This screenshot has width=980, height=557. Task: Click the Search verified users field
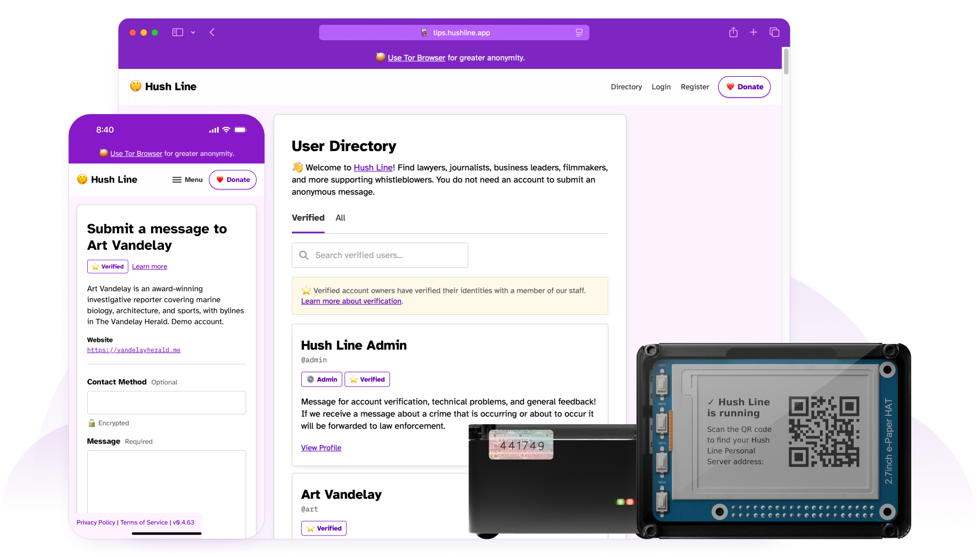(381, 255)
